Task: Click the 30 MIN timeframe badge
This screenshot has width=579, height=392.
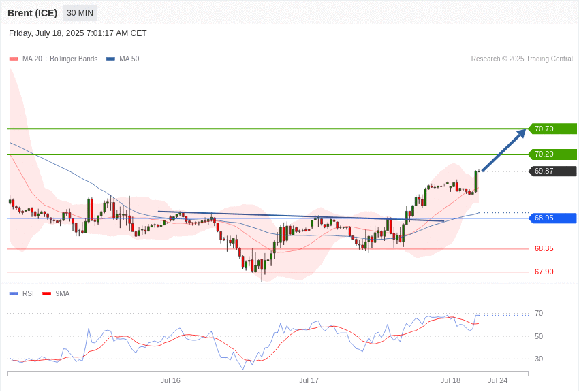Action: [80, 13]
